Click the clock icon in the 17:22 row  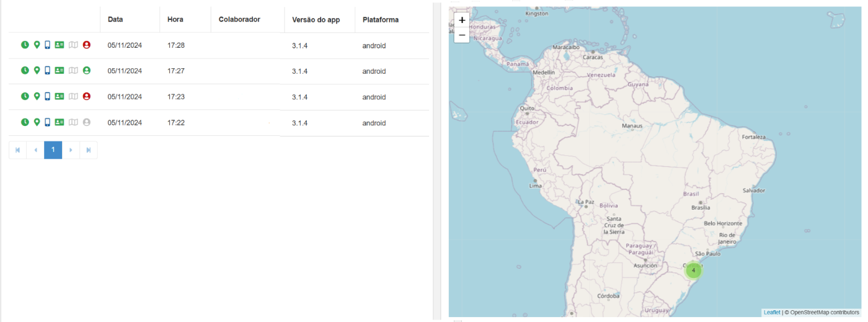[x=25, y=122]
